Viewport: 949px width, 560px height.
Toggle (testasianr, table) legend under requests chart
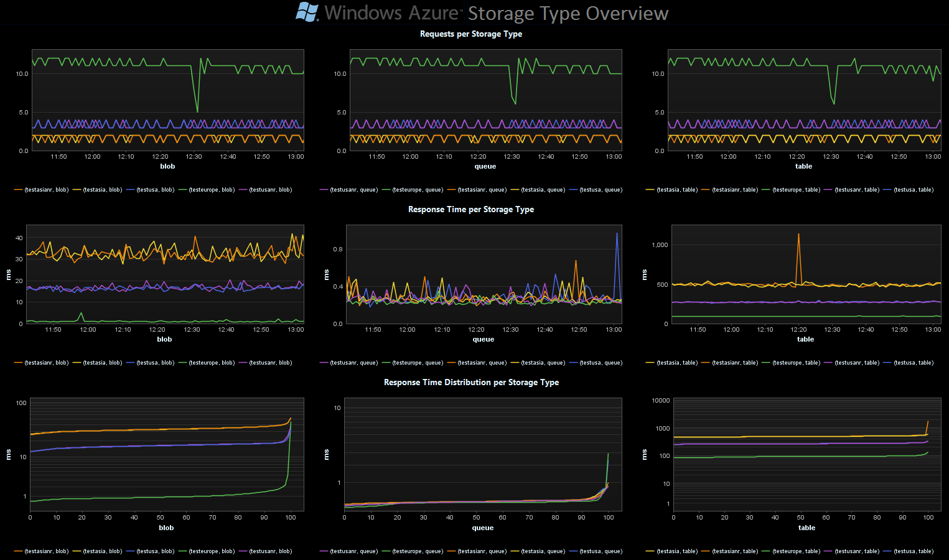coord(730,190)
